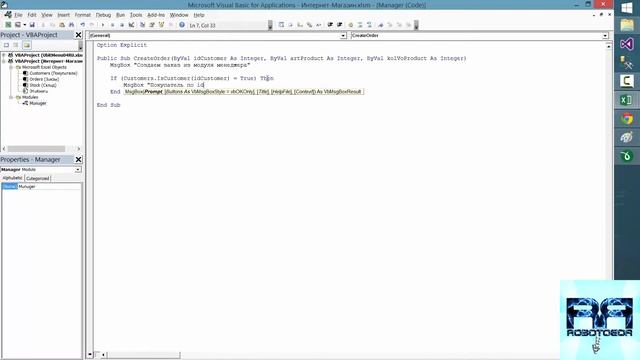Click the Quick Info toolbar icon
This screenshot has width=640, height=360.
300,25
